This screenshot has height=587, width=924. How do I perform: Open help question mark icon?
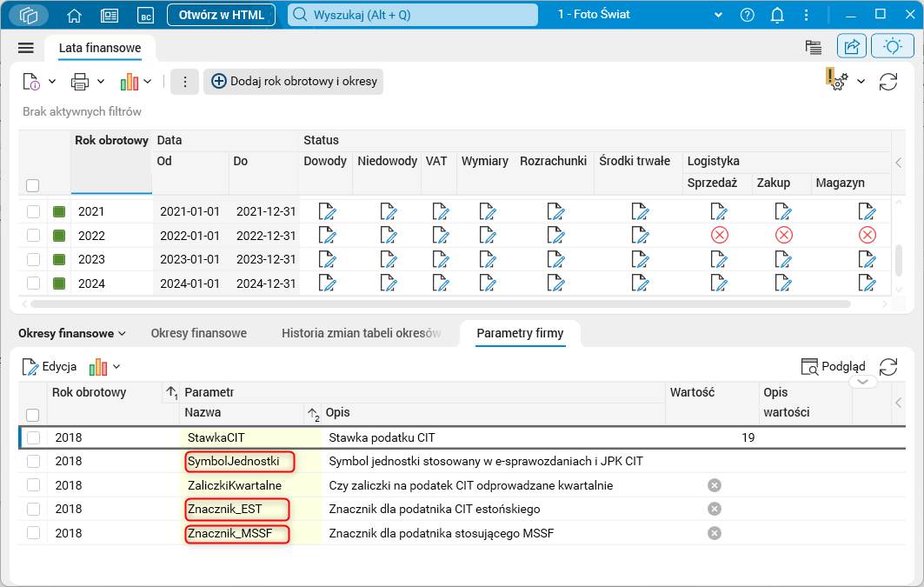(748, 16)
